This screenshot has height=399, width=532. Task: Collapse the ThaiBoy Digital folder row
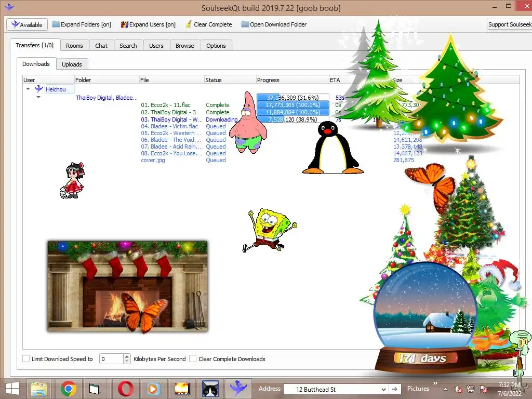[38, 97]
